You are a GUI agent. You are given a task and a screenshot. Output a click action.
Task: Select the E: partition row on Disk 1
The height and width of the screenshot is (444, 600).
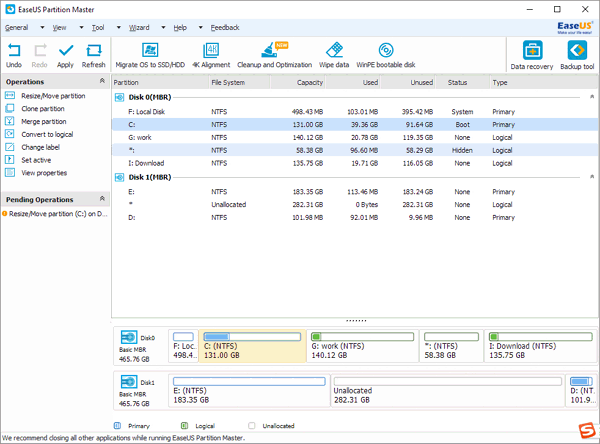(x=355, y=192)
